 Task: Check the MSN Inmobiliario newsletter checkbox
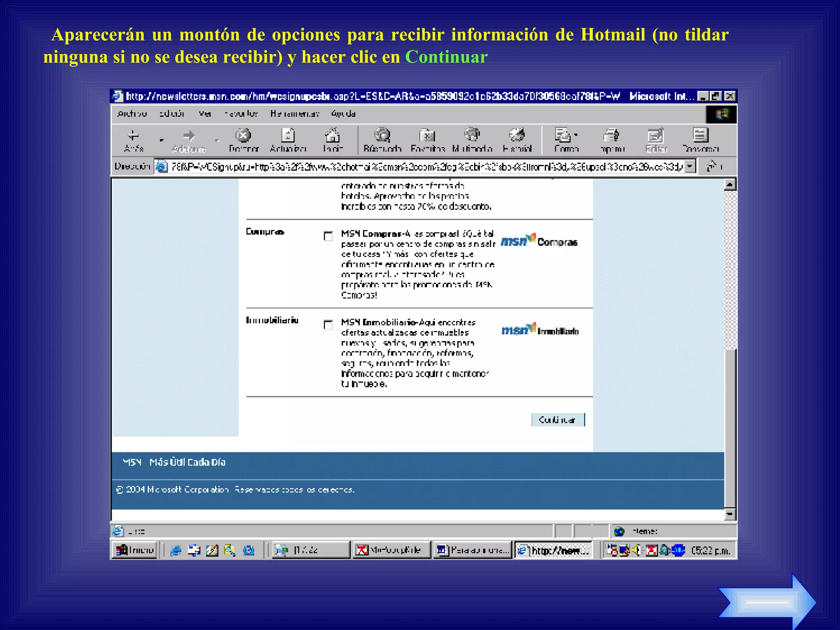click(328, 324)
